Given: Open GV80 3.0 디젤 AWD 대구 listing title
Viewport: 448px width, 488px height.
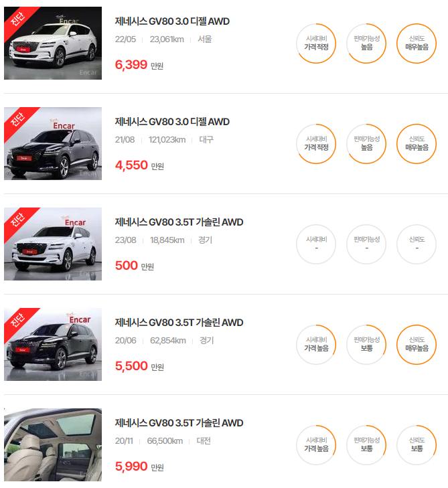Looking at the screenshot, I should click(172, 122).
